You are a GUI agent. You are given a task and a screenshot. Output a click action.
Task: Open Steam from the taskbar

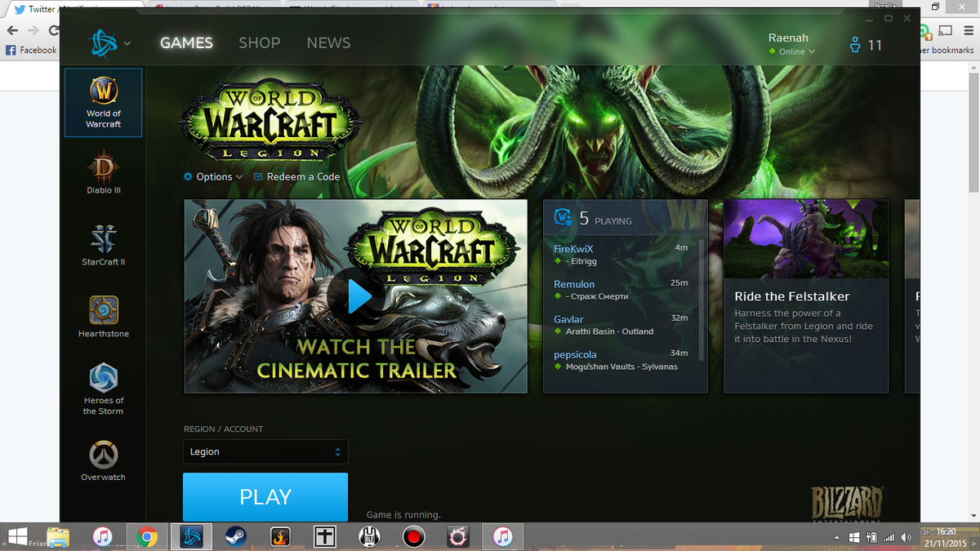236,537
